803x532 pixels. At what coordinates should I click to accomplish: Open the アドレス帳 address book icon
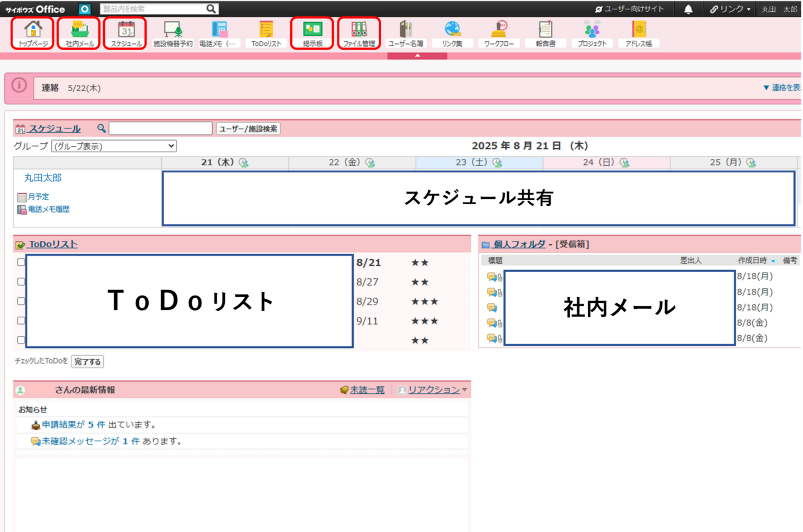[638, 33]
